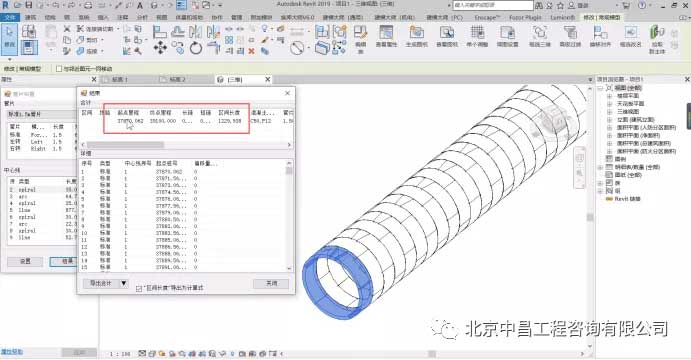Select the Modify arrow tool
Image resolution: width=691 pixels, height=360 pixels.
(9, 39)
